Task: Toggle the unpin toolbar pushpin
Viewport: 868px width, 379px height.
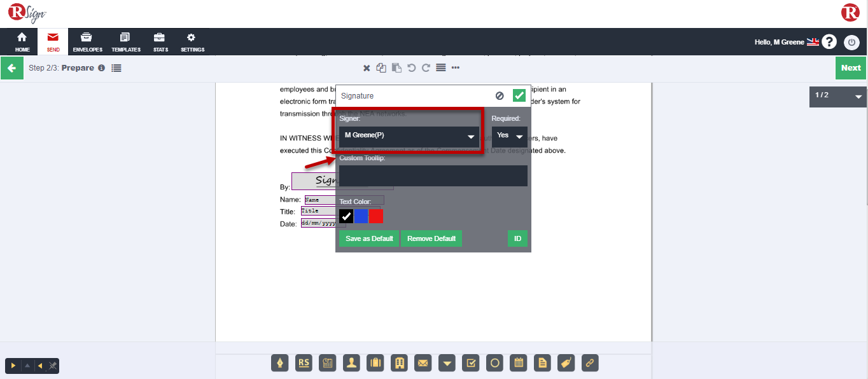Action: [53, 366]
